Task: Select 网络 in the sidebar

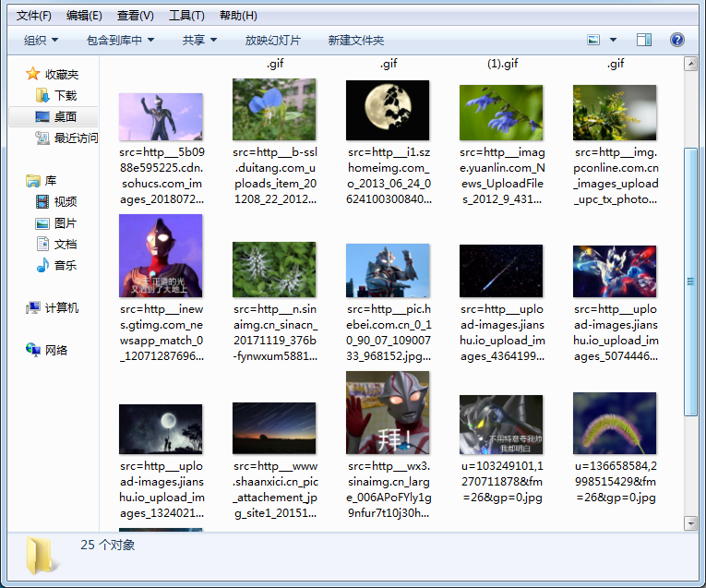Action: point(46,350)
